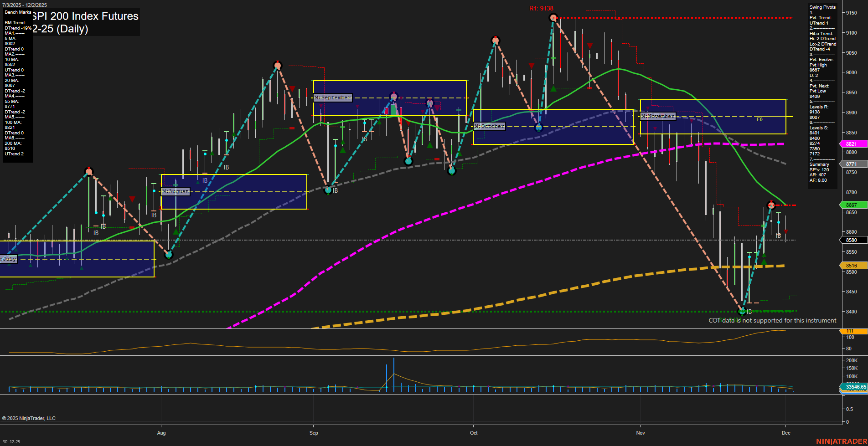Screen dimensions: 868x446
Task: Select the orange 8516 price tag on axis
Action: click(x=852, y=266)
